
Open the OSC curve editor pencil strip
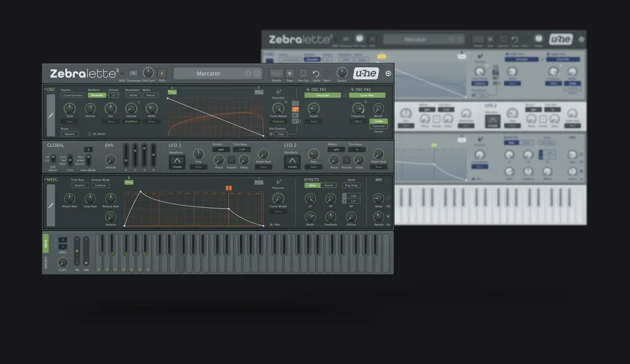click(51, 115)
